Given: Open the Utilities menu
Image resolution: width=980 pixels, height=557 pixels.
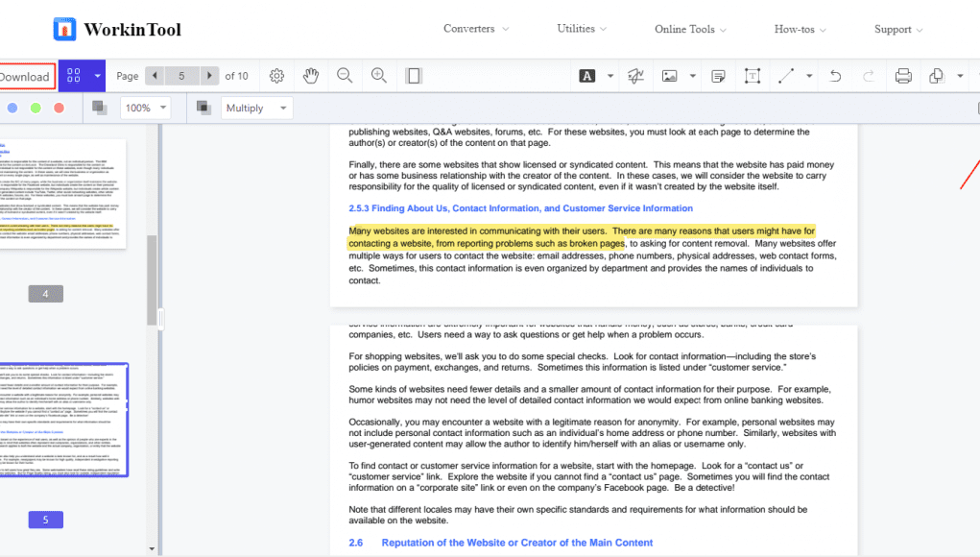Looking at the screenshot, I should coord(582,29).
